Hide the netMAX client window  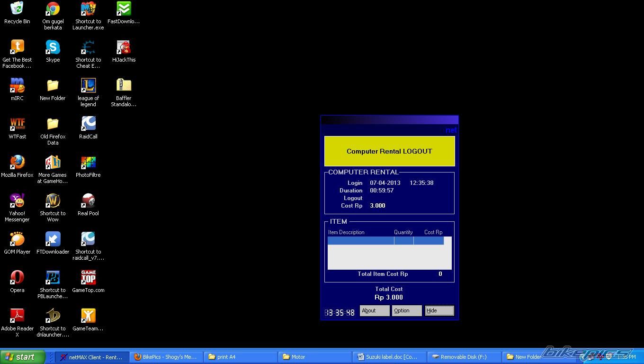[x=439, y=310]
